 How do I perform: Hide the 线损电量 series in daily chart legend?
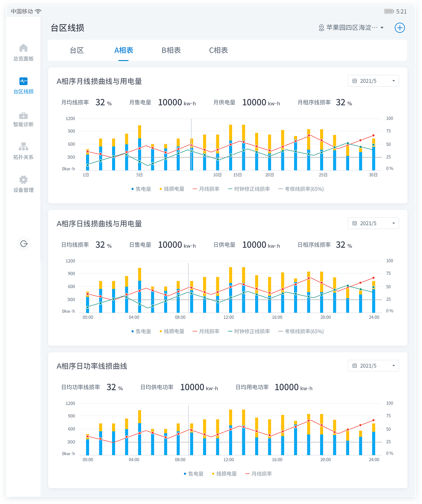point(172,331)
